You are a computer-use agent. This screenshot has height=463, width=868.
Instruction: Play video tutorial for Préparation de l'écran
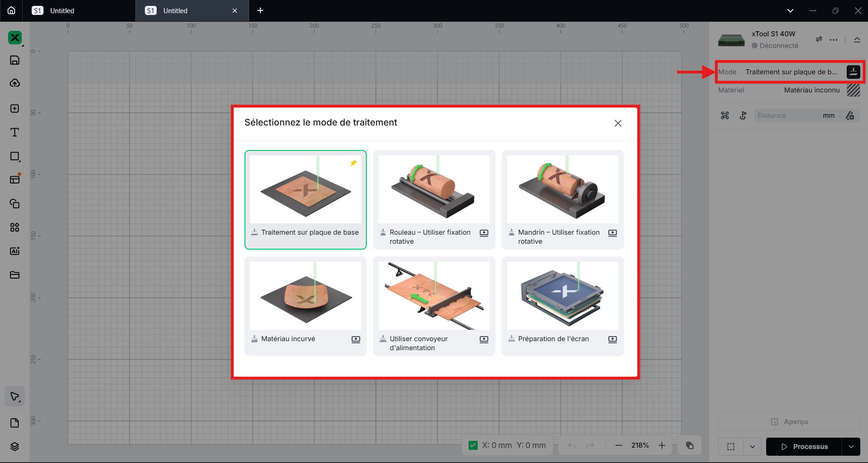point(613,339)
